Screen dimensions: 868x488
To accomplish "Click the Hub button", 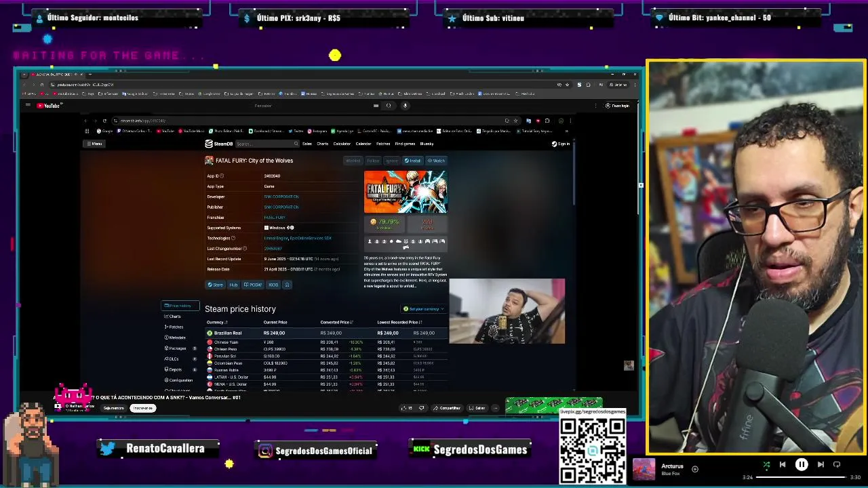I will pyautogui.click(x=233, y=285).
